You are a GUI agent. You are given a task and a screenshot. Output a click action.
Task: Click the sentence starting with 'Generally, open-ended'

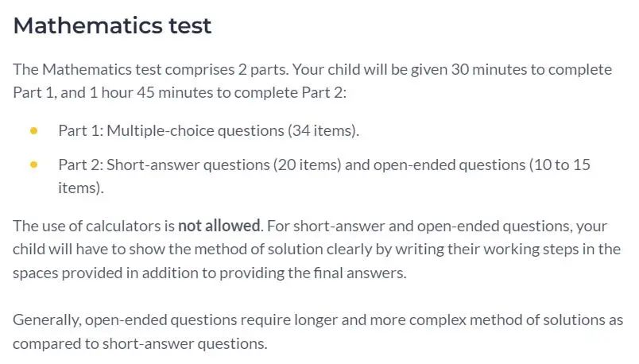[318, 331]
